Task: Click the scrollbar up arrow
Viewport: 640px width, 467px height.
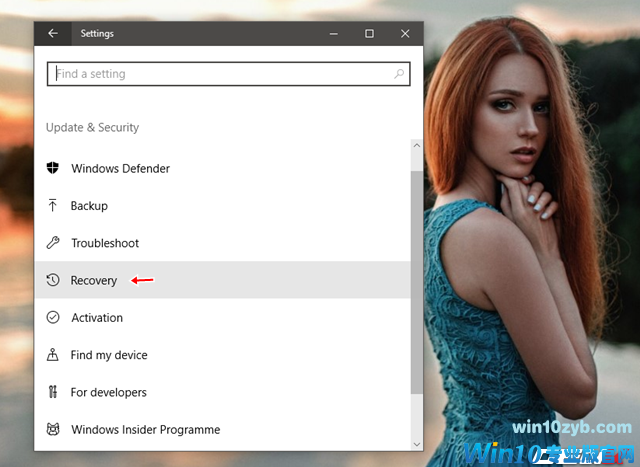Action: click(417, 145)
